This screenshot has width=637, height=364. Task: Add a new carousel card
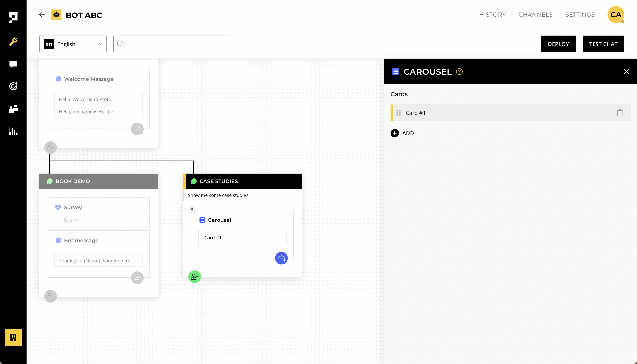(402, 133)
